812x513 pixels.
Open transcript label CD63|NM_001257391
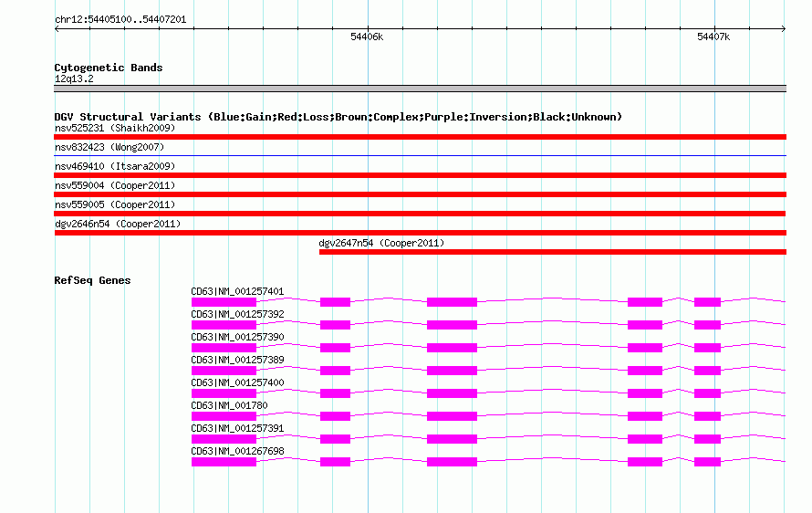coord(237,428)
